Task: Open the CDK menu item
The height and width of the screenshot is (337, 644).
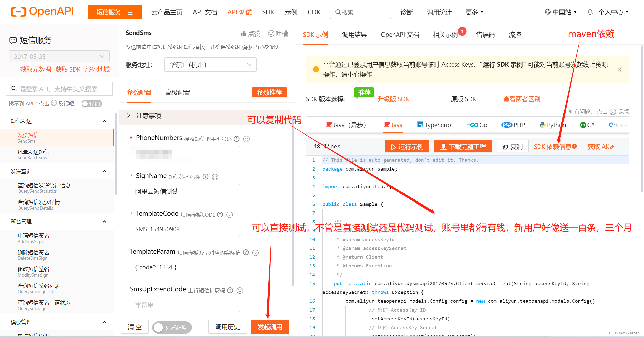Action: click(314, 12)
